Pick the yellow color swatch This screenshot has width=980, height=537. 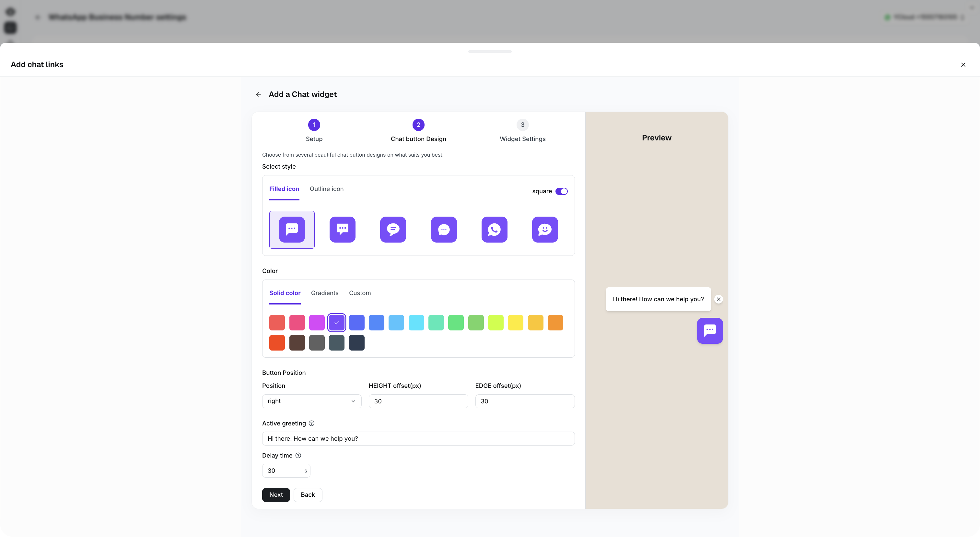pos(516,323)
